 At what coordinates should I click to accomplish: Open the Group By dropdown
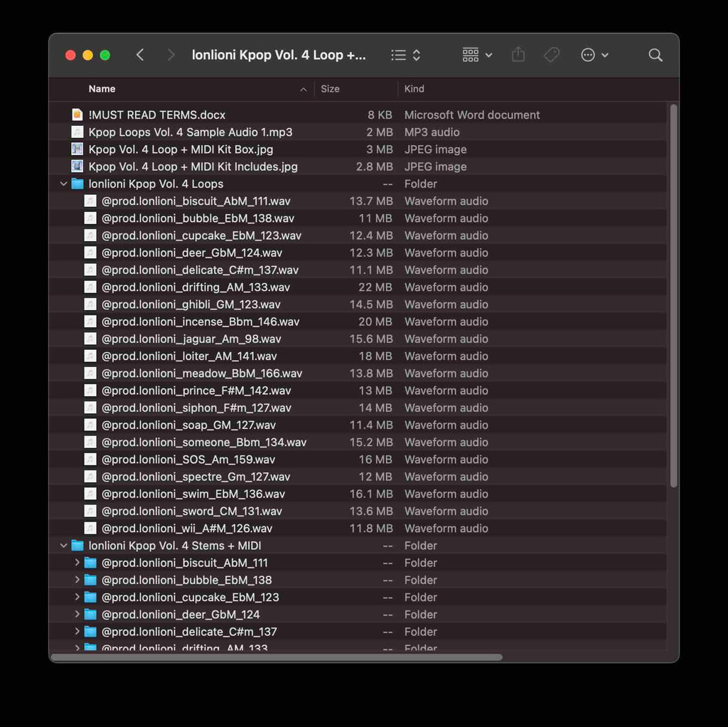(x=477, y=55)
